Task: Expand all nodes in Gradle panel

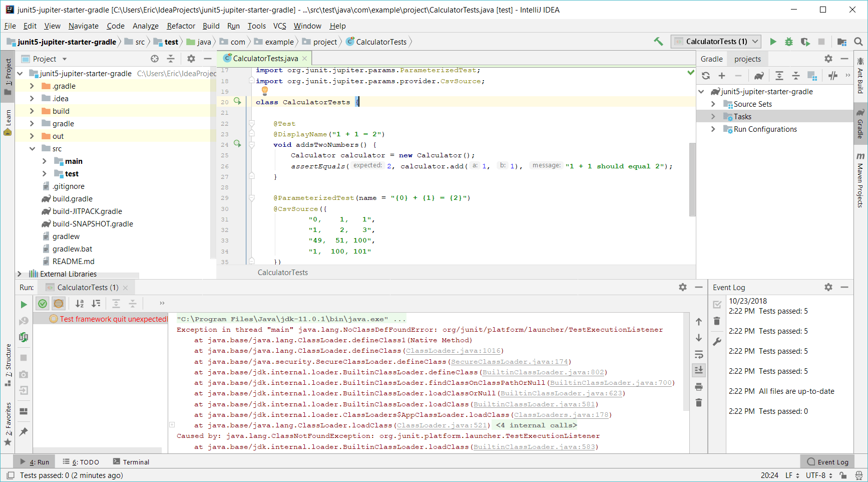Action: [779, 76]
